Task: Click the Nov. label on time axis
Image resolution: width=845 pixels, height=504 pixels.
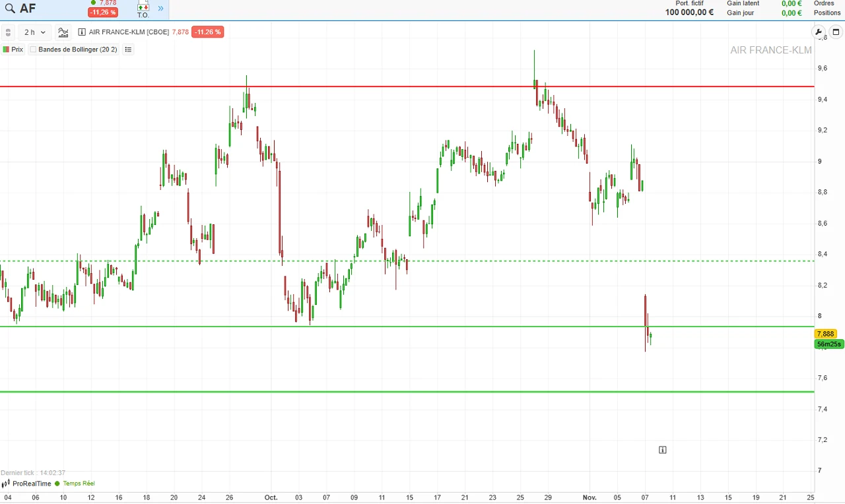Action: [x=590, y=497]
